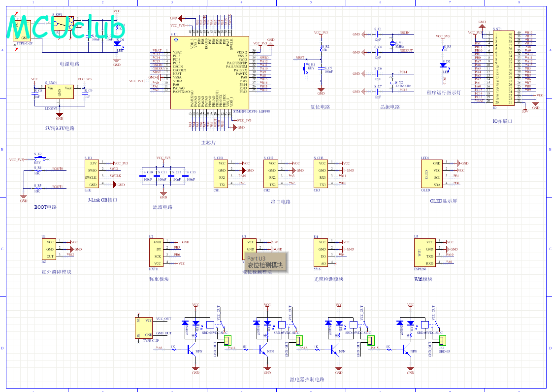
Task: Click the S_D2 program running LED
Action: [443, 65]
